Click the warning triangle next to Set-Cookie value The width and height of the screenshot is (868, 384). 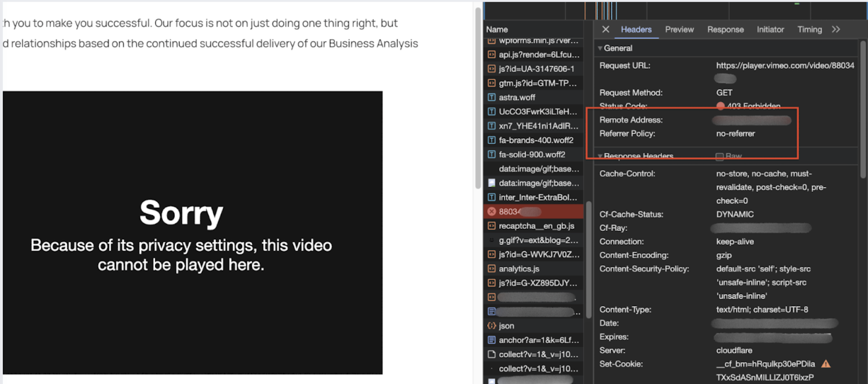826,364
